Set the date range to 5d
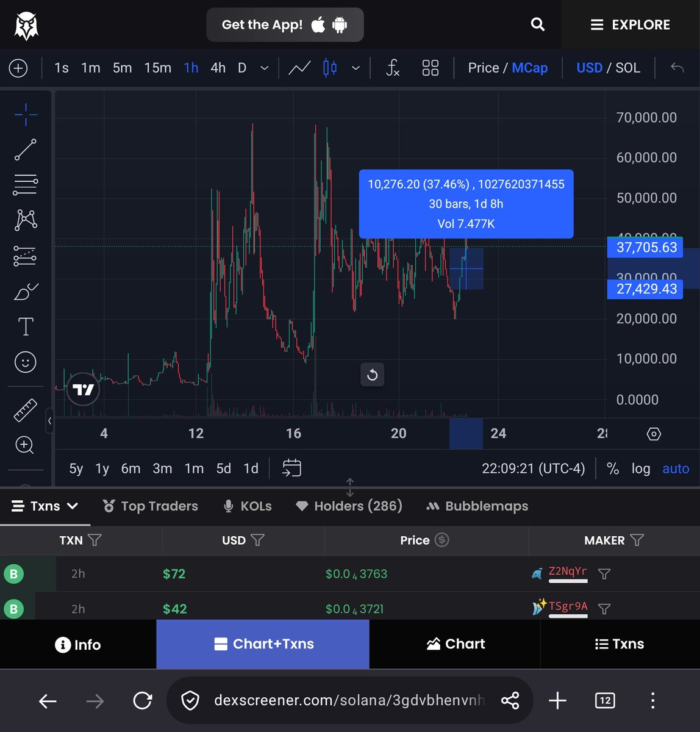This screenshot has width=700, height=732. click(x=224, y=468)
